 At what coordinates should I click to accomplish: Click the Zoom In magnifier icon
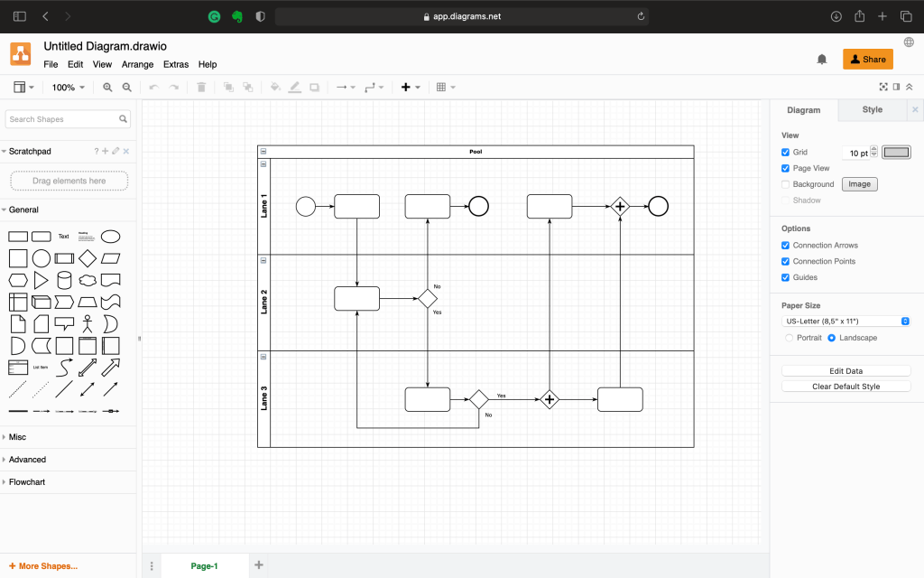coord(107,88)
